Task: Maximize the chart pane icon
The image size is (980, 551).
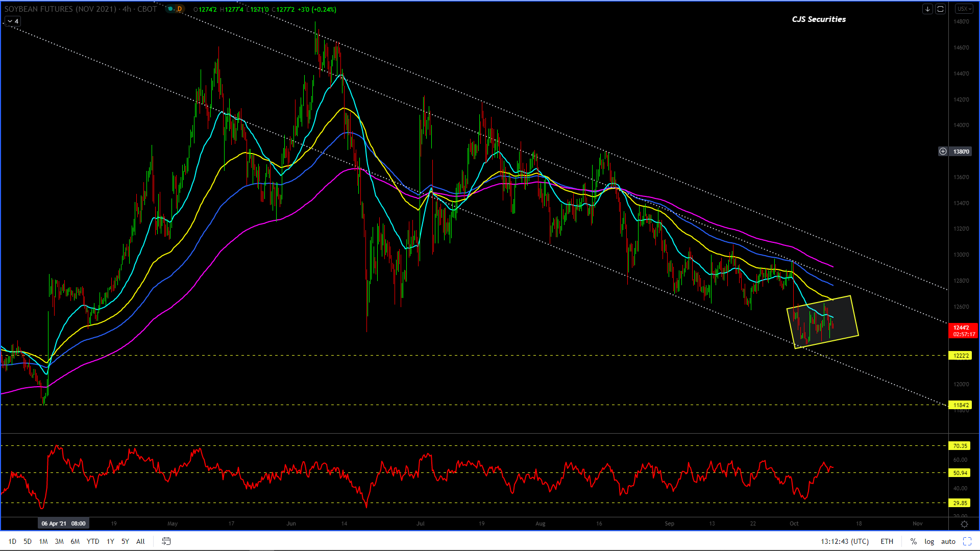Action: (940, 9)
